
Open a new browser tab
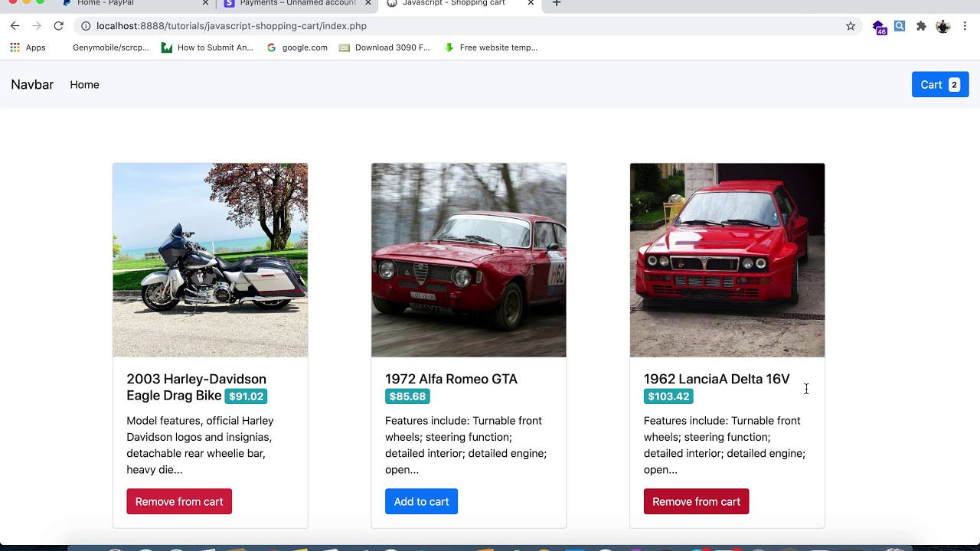point(557,4)
